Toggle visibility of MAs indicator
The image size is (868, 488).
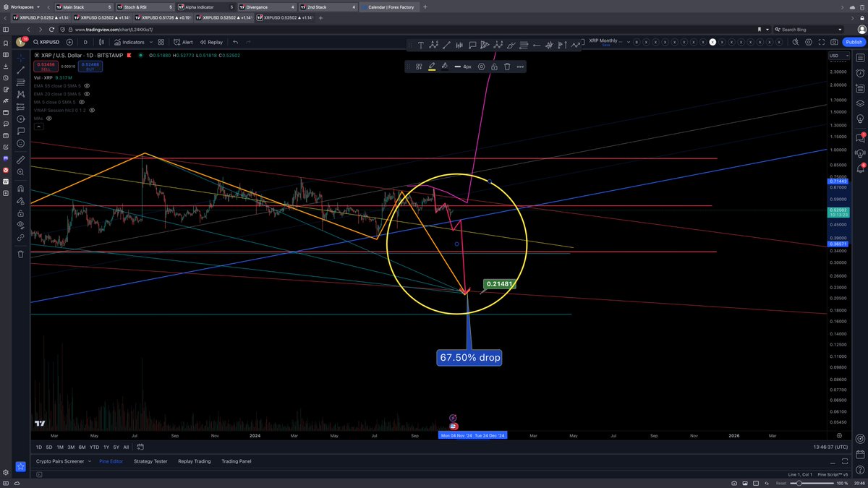[49, 119]
